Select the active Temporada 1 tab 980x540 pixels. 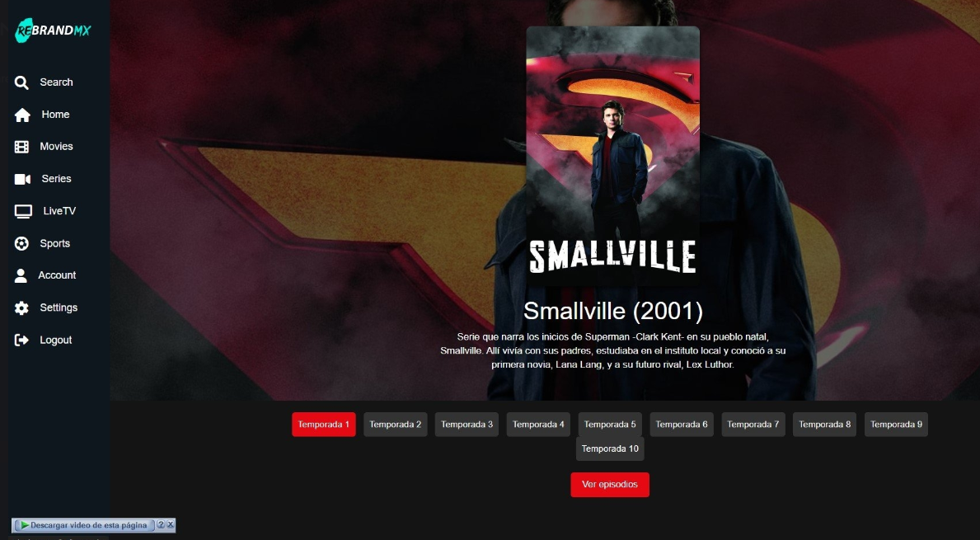324,425
